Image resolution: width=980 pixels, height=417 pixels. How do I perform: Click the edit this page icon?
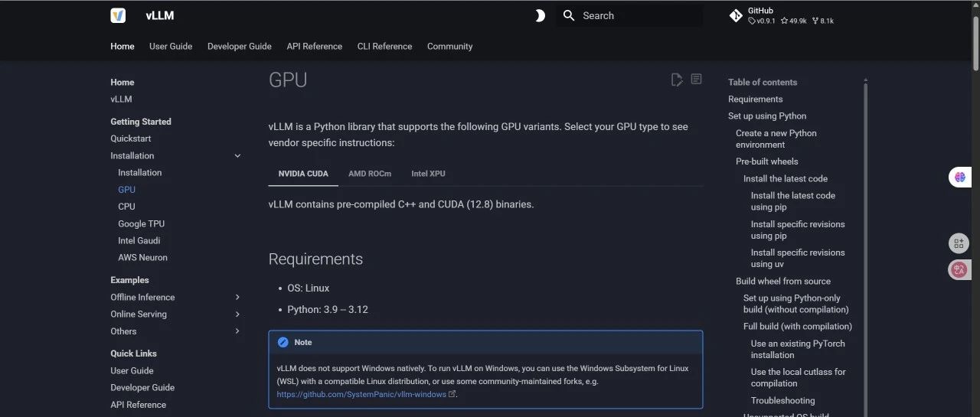click(677, 80)
